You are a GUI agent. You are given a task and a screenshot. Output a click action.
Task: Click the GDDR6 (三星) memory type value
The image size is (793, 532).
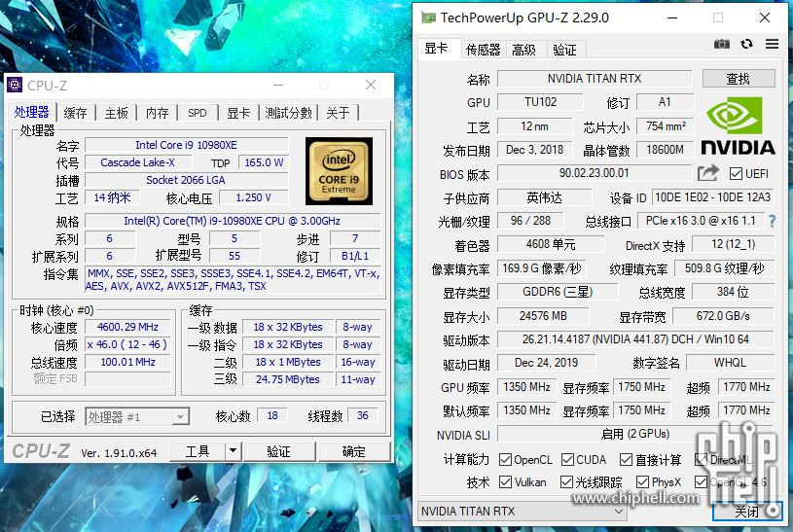tap(558, 292)
